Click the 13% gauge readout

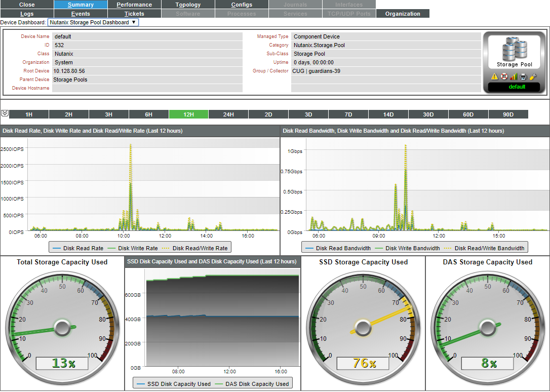point(62,363)
